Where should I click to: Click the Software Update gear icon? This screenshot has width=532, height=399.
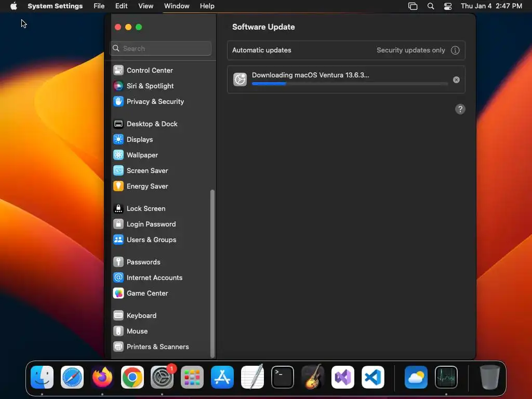click(240, 79)
